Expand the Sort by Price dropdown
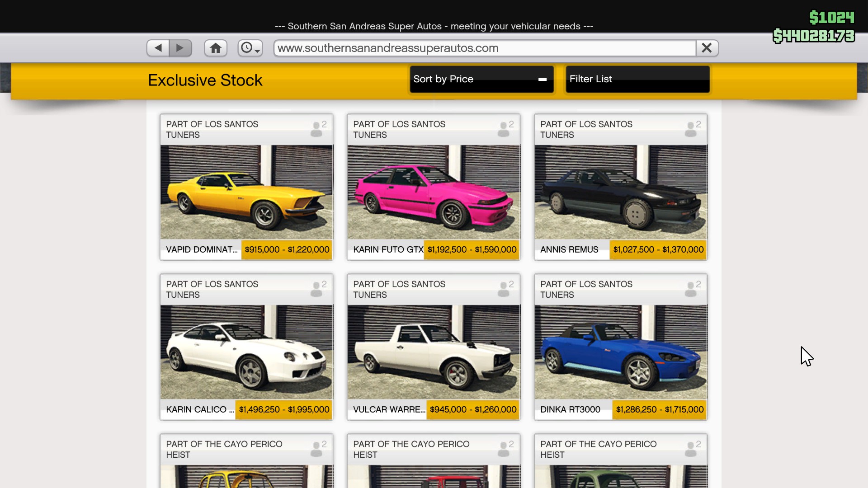The width and height of the screenshot is (868, 488). (x=481, y=79)
